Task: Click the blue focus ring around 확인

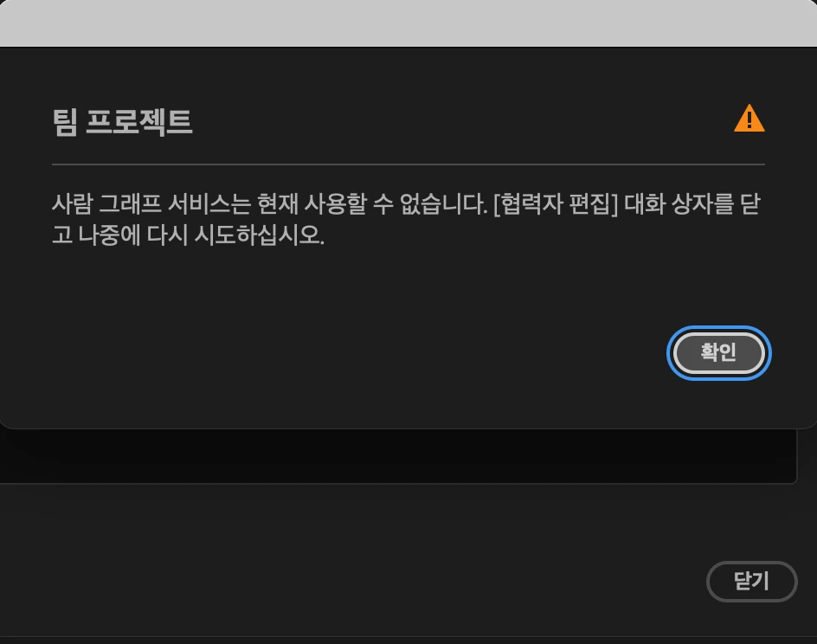Action: click(719, 327)
